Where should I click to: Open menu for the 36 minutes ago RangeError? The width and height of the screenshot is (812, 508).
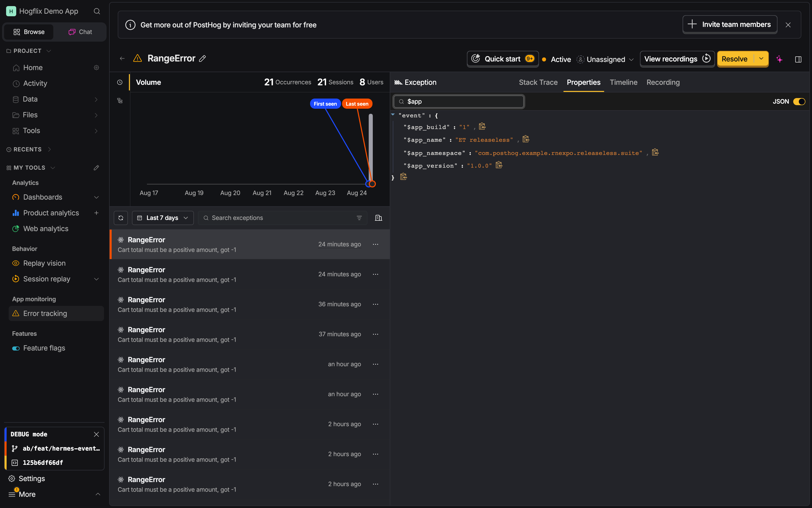point(376,304)
